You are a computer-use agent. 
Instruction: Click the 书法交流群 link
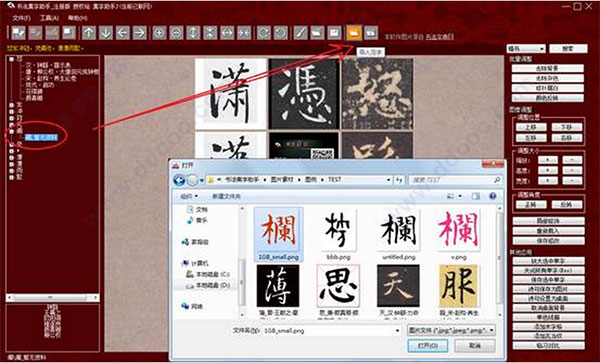pyautogui.click(x=440, y=37)
